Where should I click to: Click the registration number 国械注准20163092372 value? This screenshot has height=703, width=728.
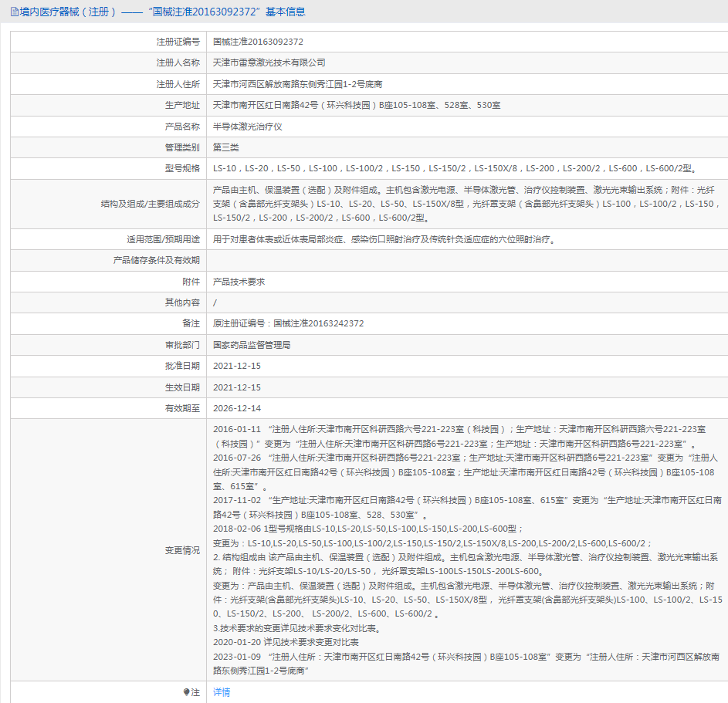tap(258, 42)
